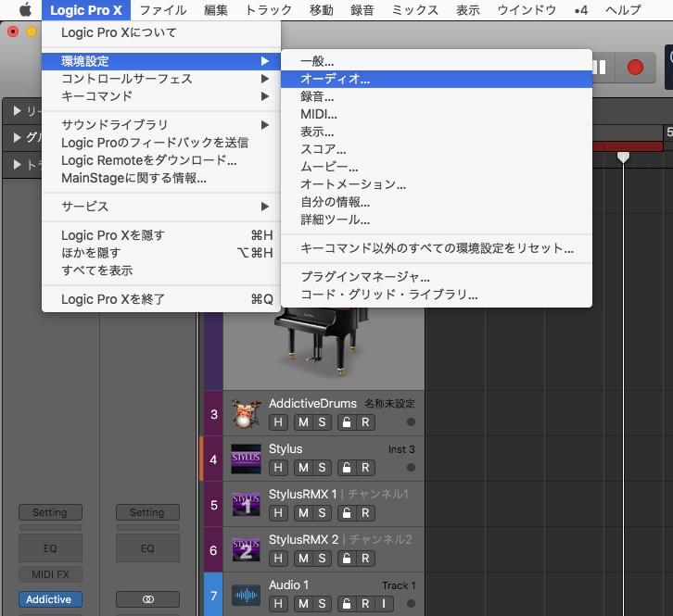This screenshot has height=616, width=673.
Task: Open ムービー... preferences
Action: tap(437, 168)
